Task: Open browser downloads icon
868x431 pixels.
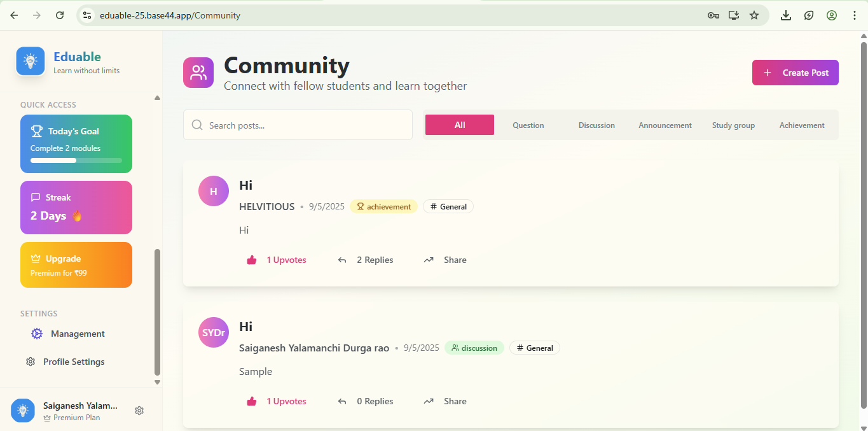Action: [x=786, y=15]
